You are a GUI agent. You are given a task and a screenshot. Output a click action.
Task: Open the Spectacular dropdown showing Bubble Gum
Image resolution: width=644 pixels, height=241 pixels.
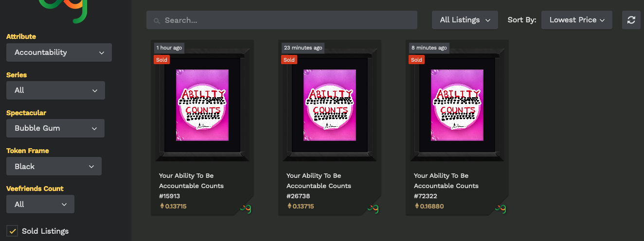55,128
